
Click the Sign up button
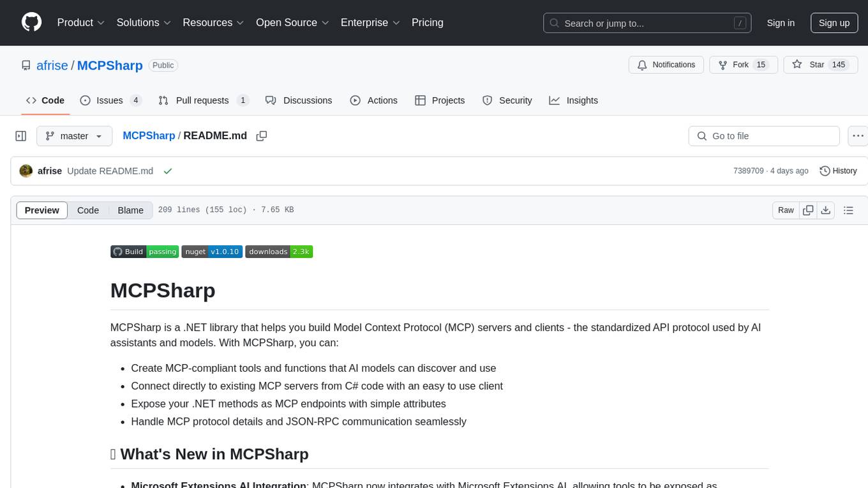click(834, 23)
